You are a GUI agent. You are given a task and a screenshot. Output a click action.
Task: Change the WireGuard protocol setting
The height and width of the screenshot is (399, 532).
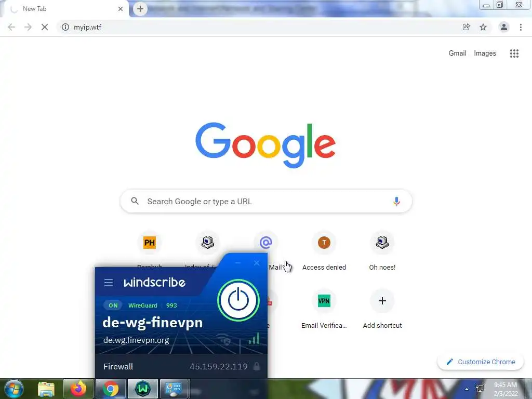click(142, 305)
